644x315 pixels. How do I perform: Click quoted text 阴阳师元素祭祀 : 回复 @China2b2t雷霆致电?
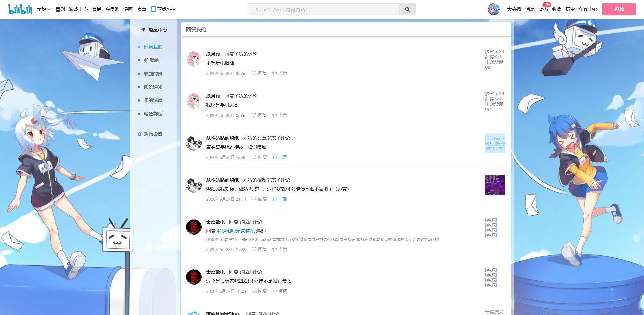pyautogui.click(x=323, y=240)
